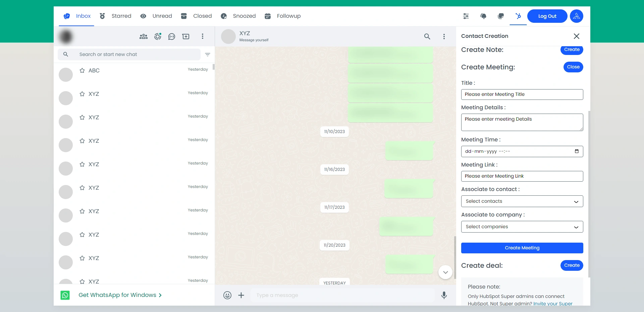Screen dimensions: 644x312
Task: Open the chat header three-dot menu
Action: (444, 37)
